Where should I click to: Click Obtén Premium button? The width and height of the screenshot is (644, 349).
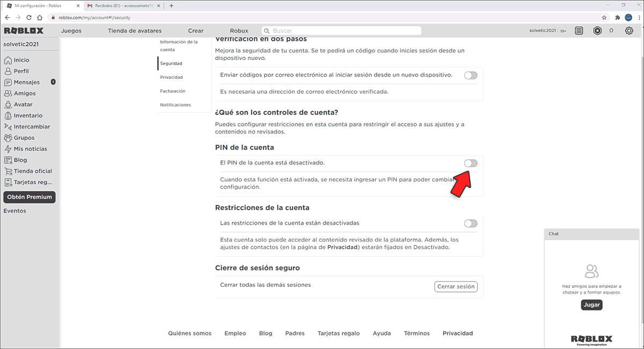tap(30, 197)
